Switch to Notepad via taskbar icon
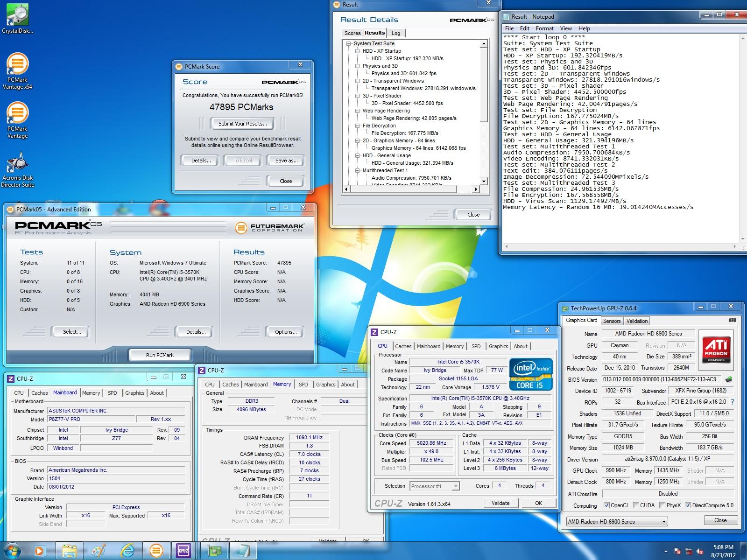Image resolution: width=747 pixels, height=560 pixels. [243, 551]
